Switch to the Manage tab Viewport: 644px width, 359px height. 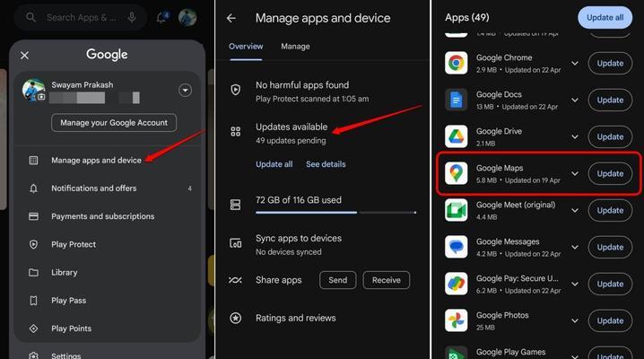[x=295, y=47]
